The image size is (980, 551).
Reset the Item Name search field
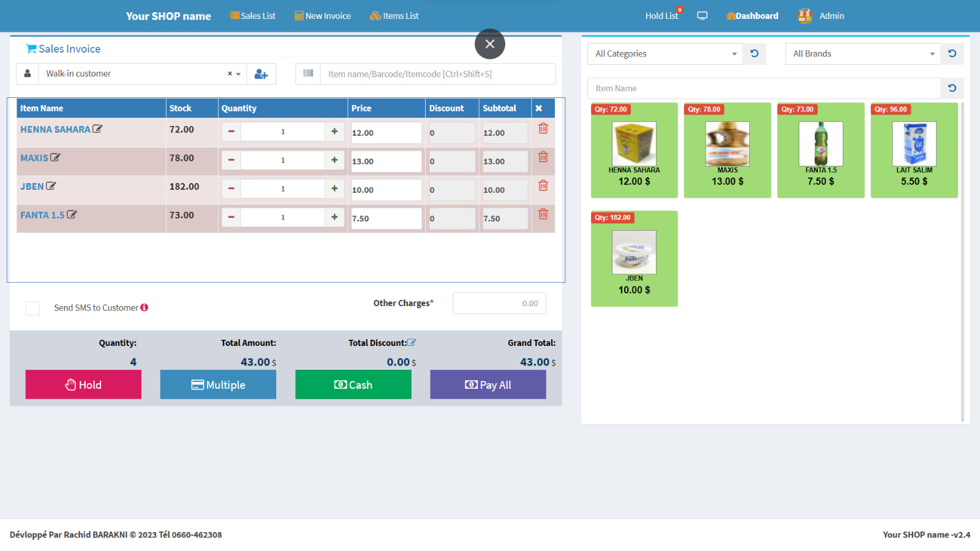tap(952, 88)
